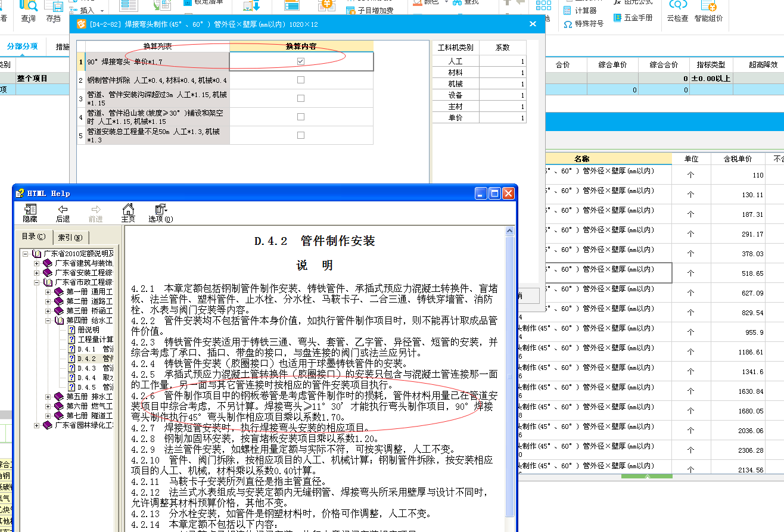Check the 钢制管件拆除 conversion checkbox

tap(301, 80)
